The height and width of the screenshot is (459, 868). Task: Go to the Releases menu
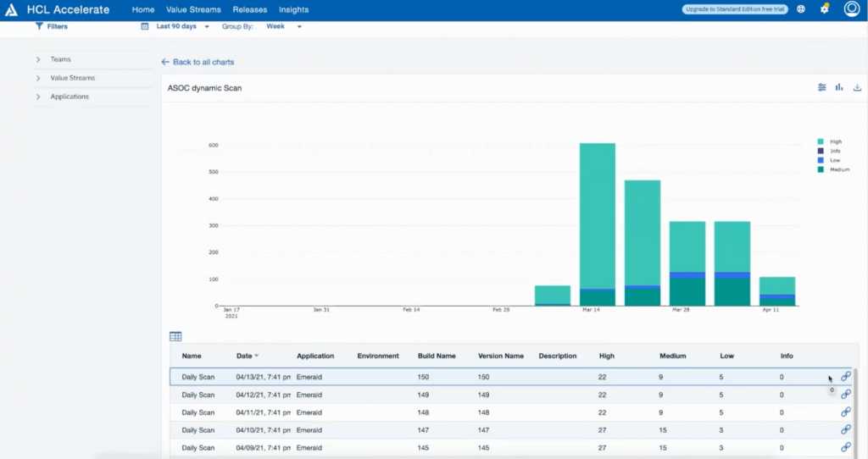tap(249, 10)
